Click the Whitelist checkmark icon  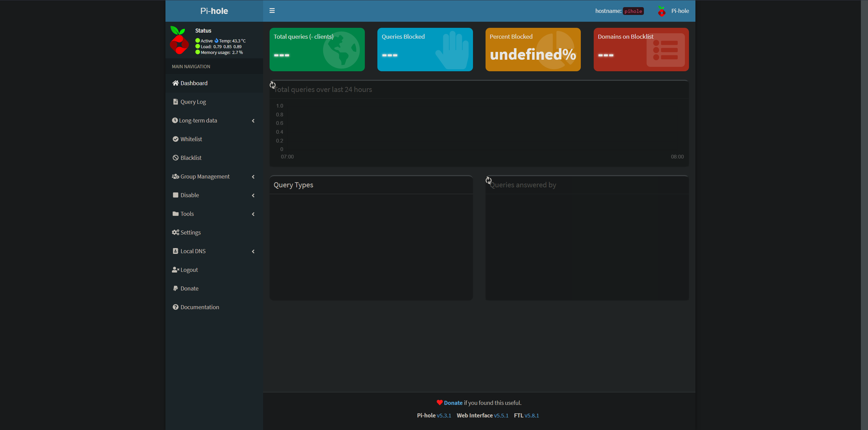[175, 139]
